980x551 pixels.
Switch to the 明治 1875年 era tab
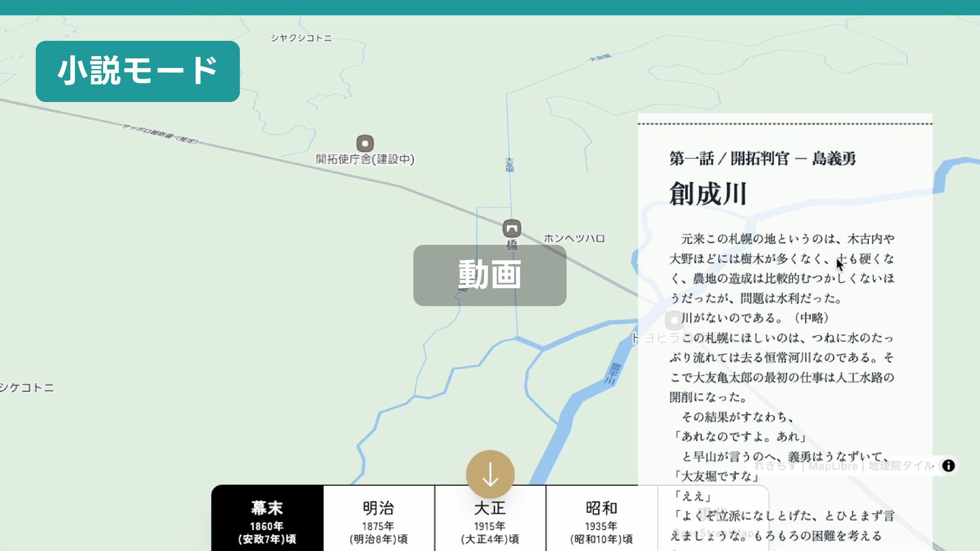[378, 521]
